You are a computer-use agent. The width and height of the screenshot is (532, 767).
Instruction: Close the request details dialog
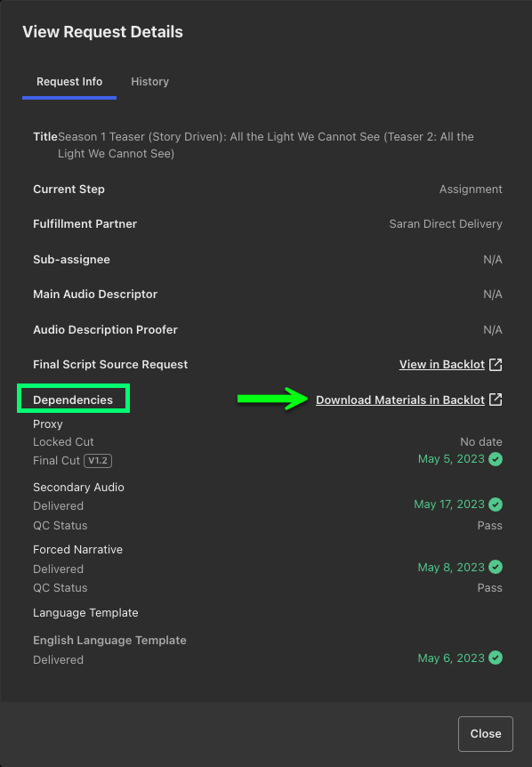[x=486, y=734]
